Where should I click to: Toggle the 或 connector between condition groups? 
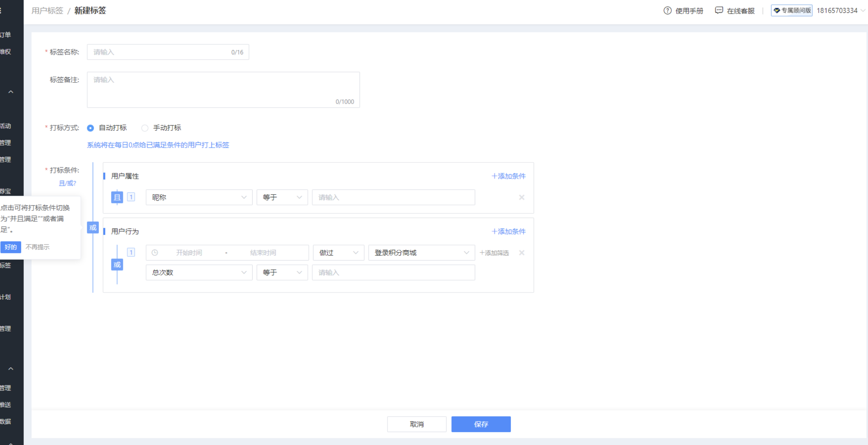pos(93,228)
